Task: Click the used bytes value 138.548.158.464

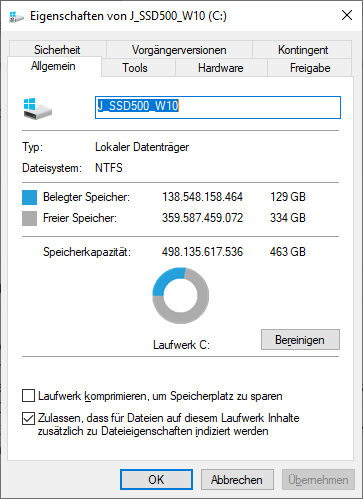Action: [x=202, y=197]
